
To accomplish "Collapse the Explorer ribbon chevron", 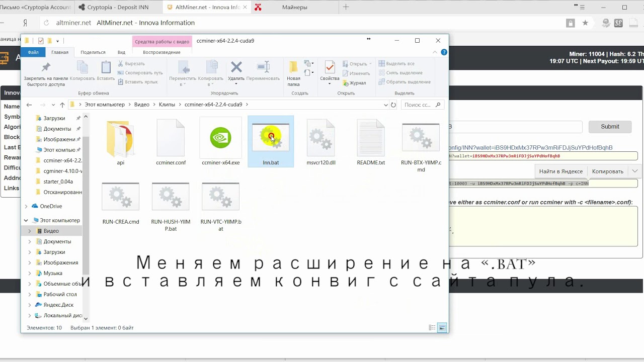I will click(x=435, y=52).
